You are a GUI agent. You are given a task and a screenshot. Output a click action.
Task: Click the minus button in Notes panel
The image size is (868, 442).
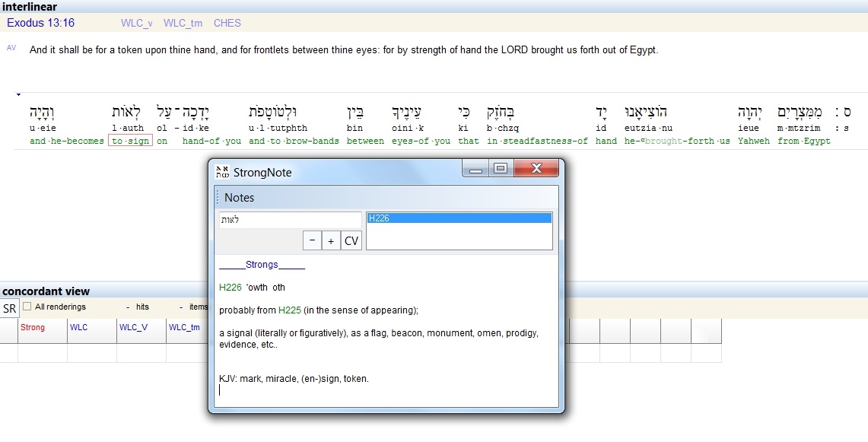(x=312, y=240)
